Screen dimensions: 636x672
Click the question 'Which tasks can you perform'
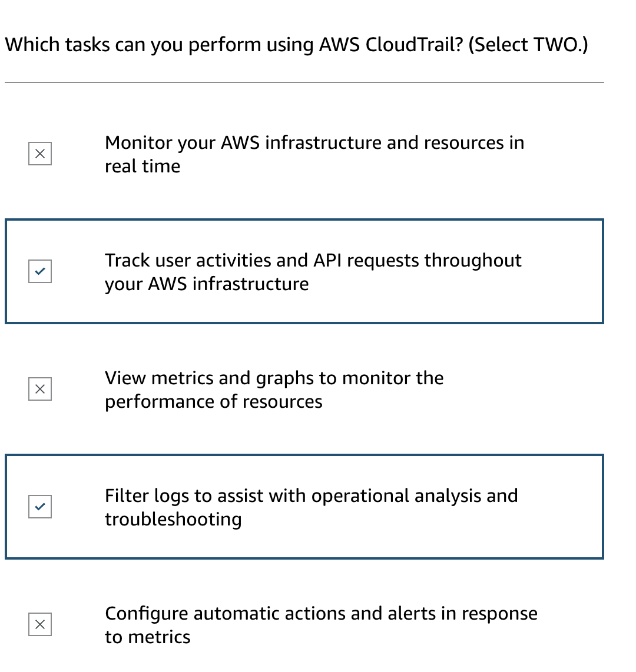click(159, 45)
